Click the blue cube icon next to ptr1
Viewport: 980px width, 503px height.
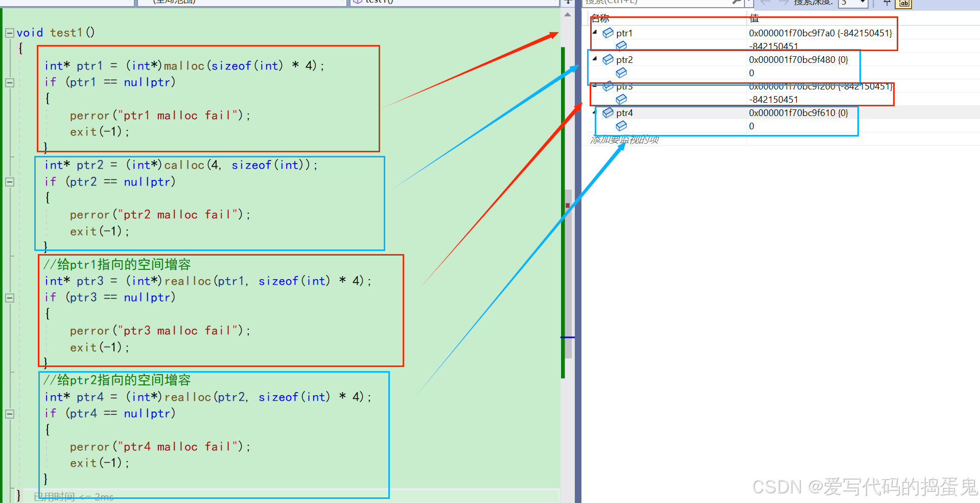(x=608, y=33)
